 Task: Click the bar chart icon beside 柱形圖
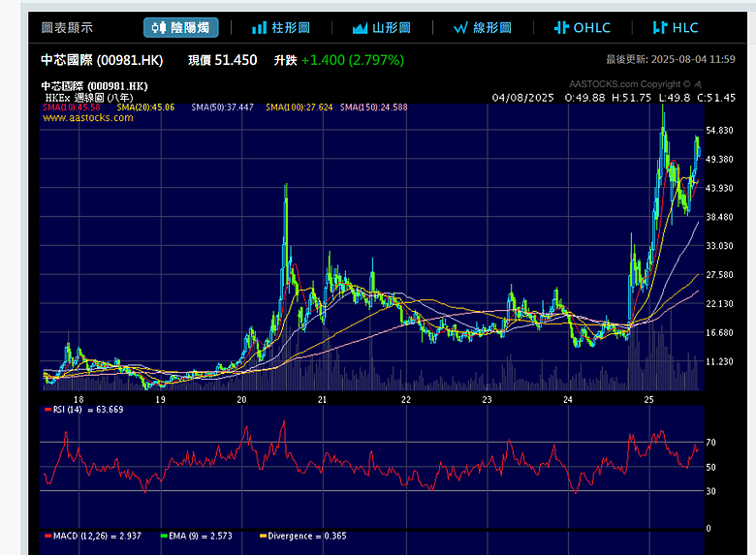(260, 28)
